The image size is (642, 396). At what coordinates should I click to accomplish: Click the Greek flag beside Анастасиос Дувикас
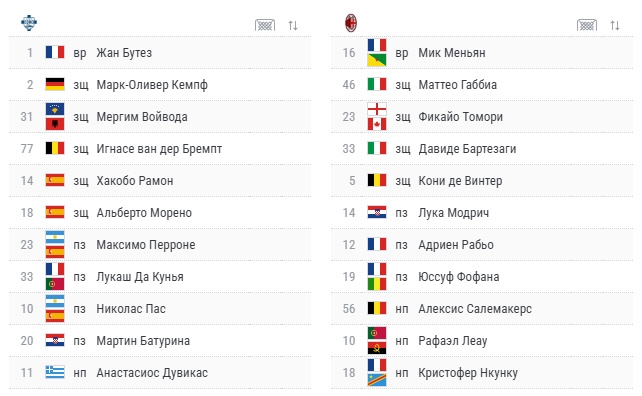(x=55, y=372)
